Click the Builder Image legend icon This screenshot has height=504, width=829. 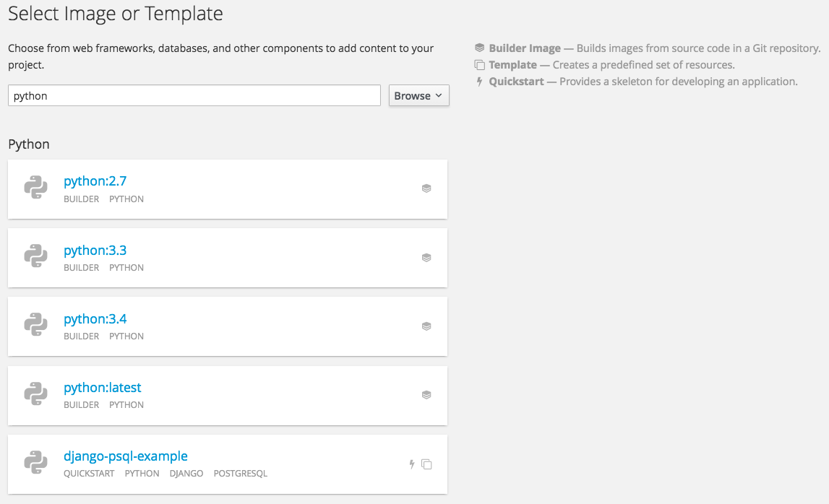(x=479, y=48)
